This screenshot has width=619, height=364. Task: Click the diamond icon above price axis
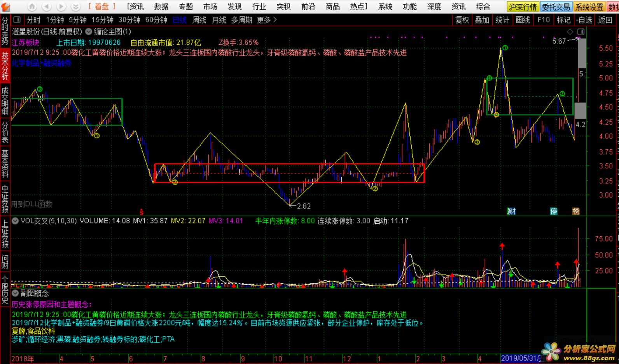(570, 31)
